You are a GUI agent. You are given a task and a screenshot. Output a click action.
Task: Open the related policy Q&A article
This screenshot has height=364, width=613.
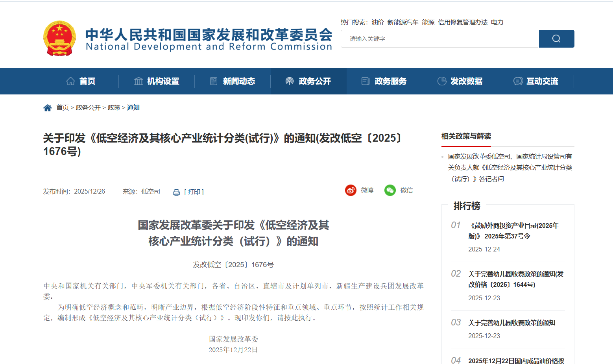(510, 167)
